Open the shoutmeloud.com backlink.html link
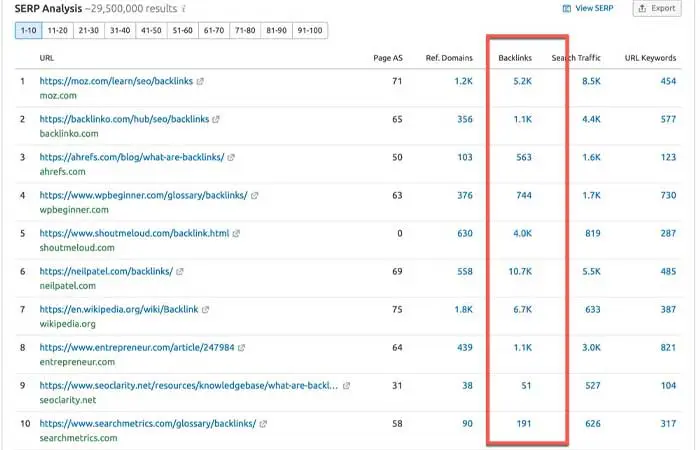Screen dimensions: 700x450 134,233
